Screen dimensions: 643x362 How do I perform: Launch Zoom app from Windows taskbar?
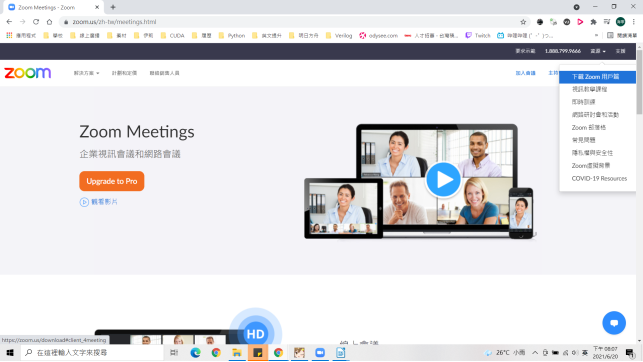click(x=320, y=353)
